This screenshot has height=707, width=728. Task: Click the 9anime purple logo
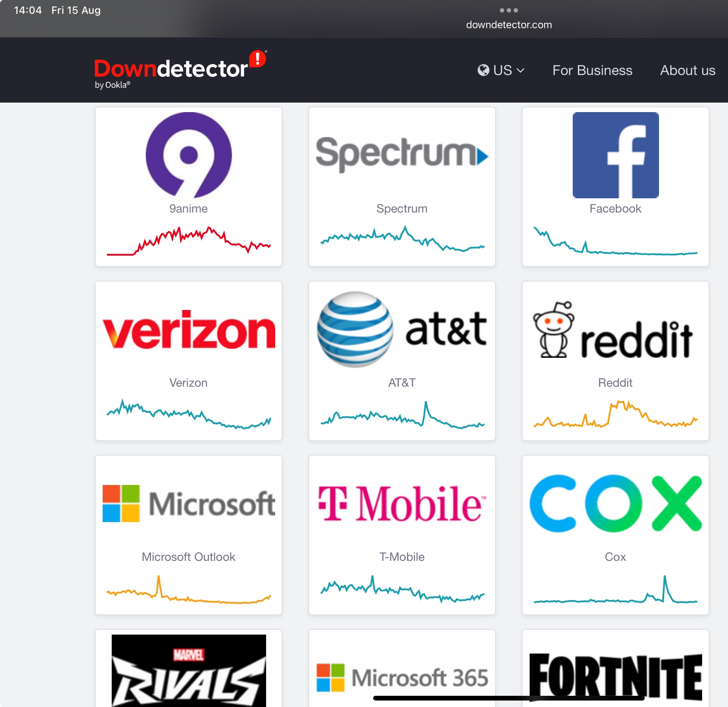pos(188,155)
